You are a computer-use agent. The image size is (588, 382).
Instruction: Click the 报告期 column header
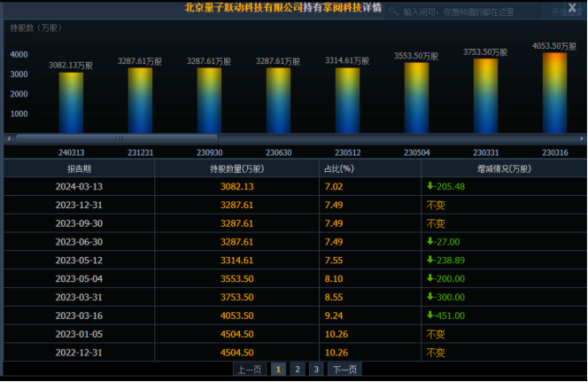click(x=79, y=168)
